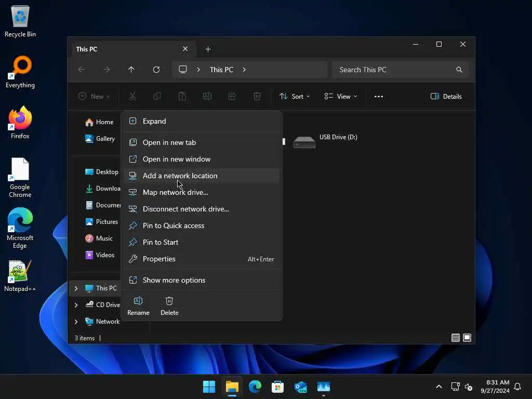Open Microsoft Edge desktop shortcut
The image size is (532, 399).
click(20, 229)
